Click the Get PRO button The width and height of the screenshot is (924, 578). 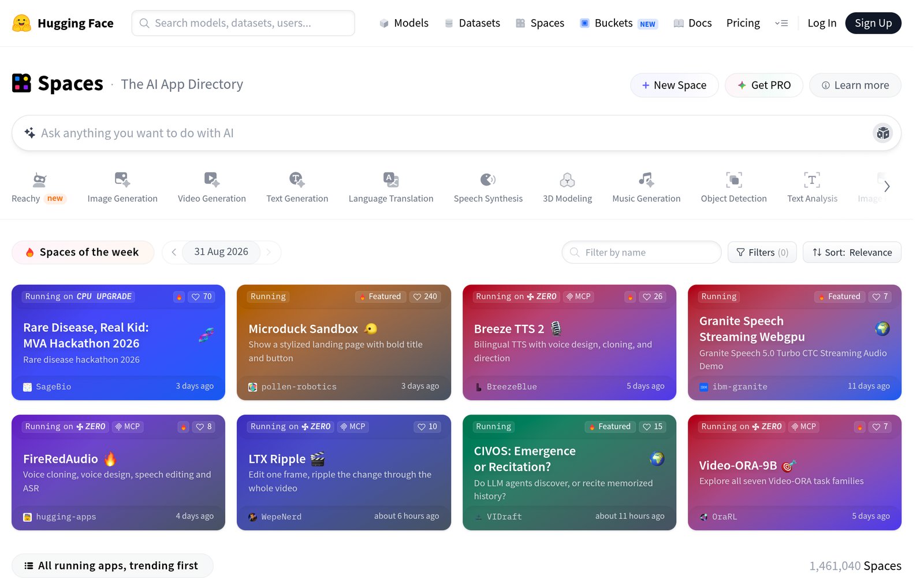pyautogui.click(x=763, y=85)
